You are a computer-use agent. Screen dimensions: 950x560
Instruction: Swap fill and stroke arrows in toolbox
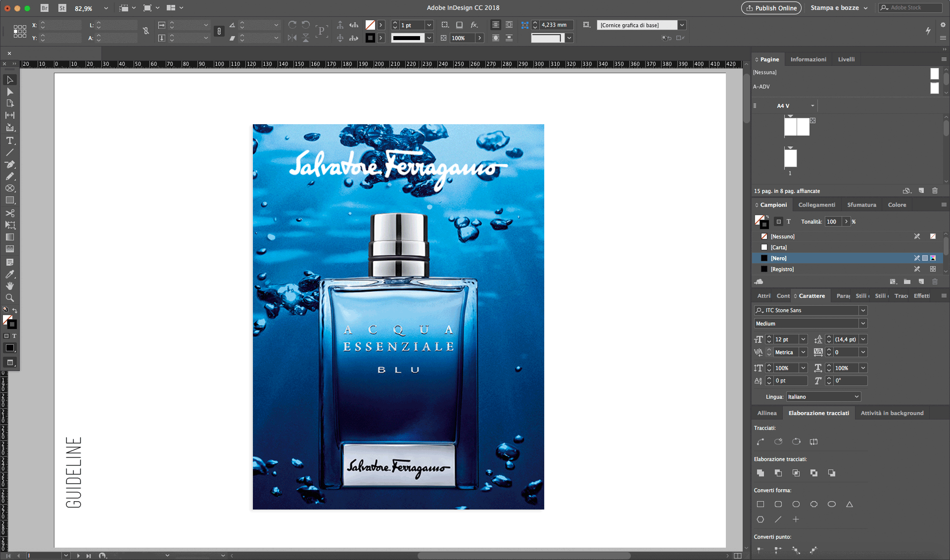coord(15,310)
